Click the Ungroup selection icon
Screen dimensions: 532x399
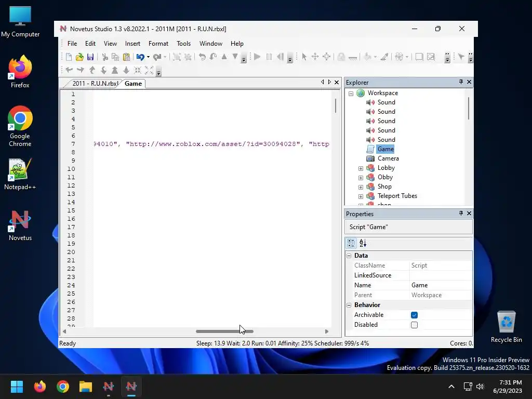click(x=188, y=57)
